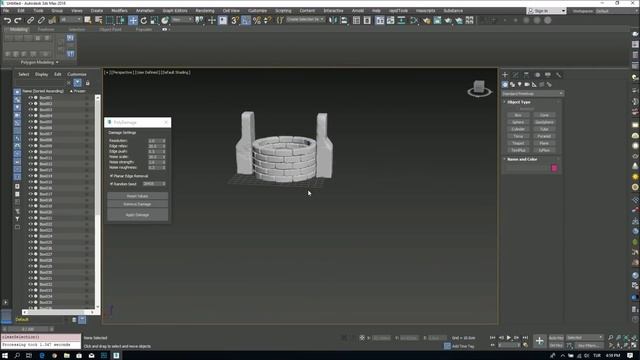The image size is (640, 360).
Task: Activate the Select and Link tool
Action: [30, 20]
